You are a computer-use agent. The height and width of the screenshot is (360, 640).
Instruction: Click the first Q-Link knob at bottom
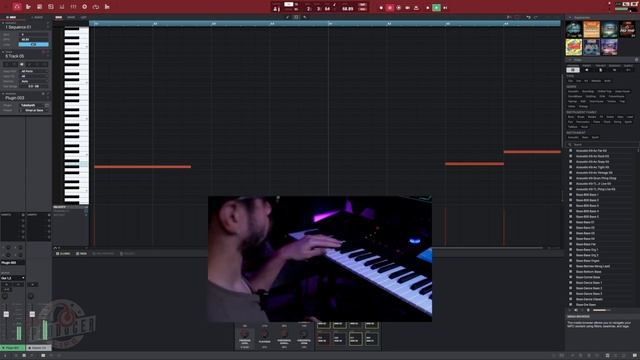245,334
